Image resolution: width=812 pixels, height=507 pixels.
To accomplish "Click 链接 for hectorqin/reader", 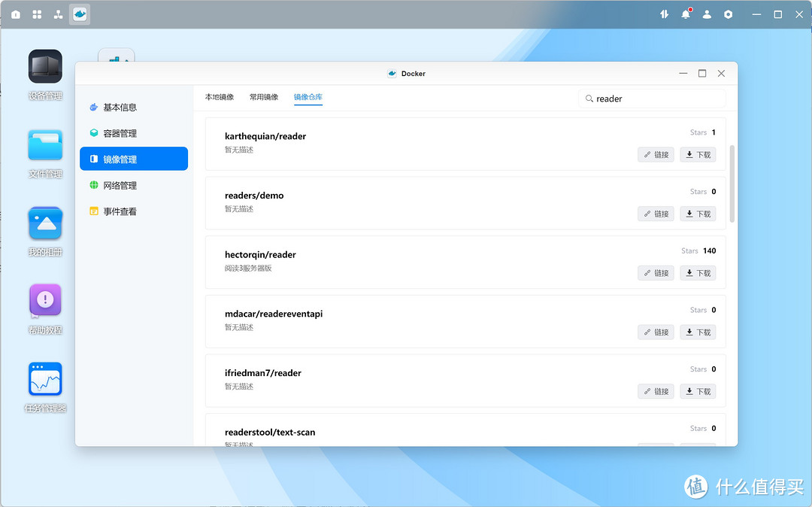I will pyautogui.click(x=656, y=273).
